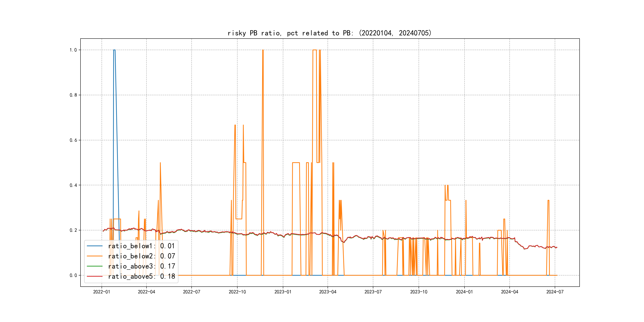
Task: Click the 0.2 y-axis tick label
Action: click(x=73, y=230)
